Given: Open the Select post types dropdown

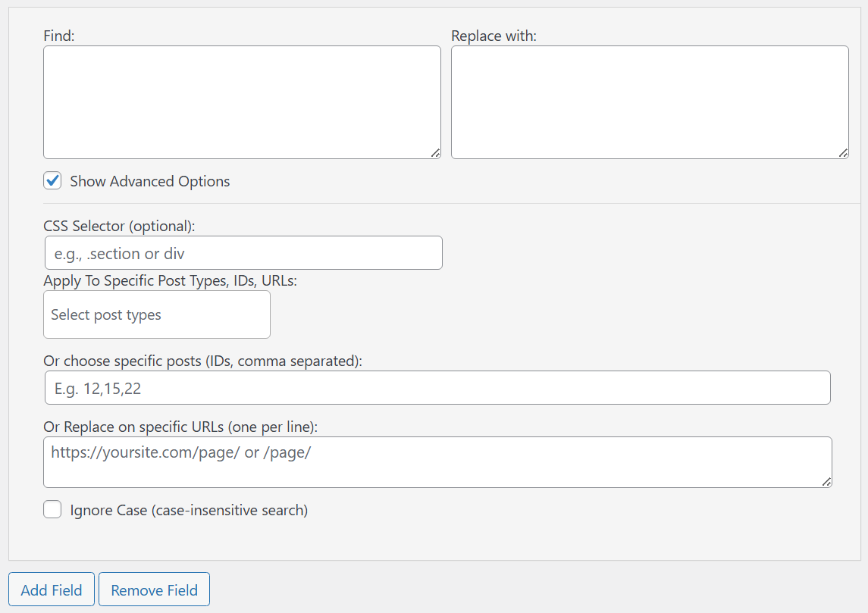Looking at the screenshot, I should coord(157,314).
